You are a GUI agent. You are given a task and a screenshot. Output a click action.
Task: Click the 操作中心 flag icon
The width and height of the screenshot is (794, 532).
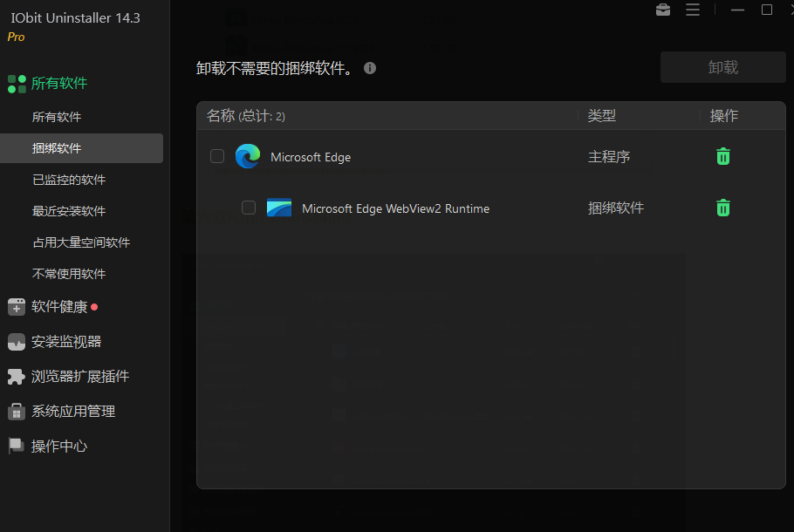17,446
